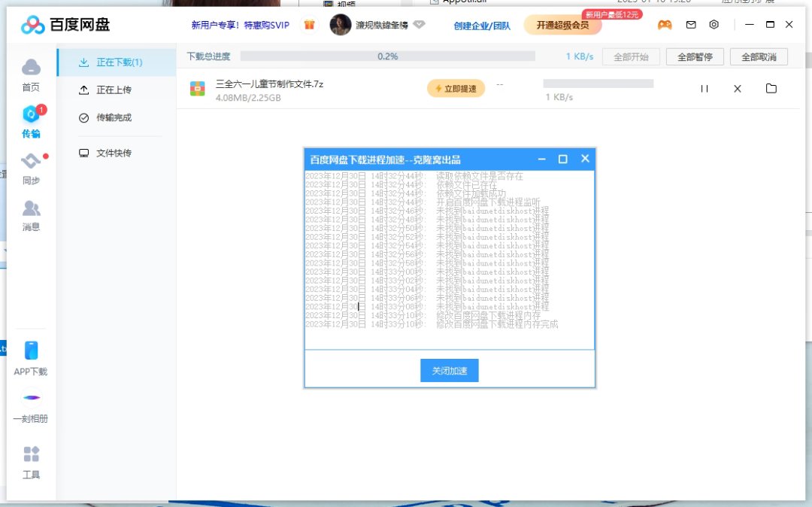Click the gift box icon near SVIP promo
This screenshot has width=812, height=507.
click(x=309, y=25)
